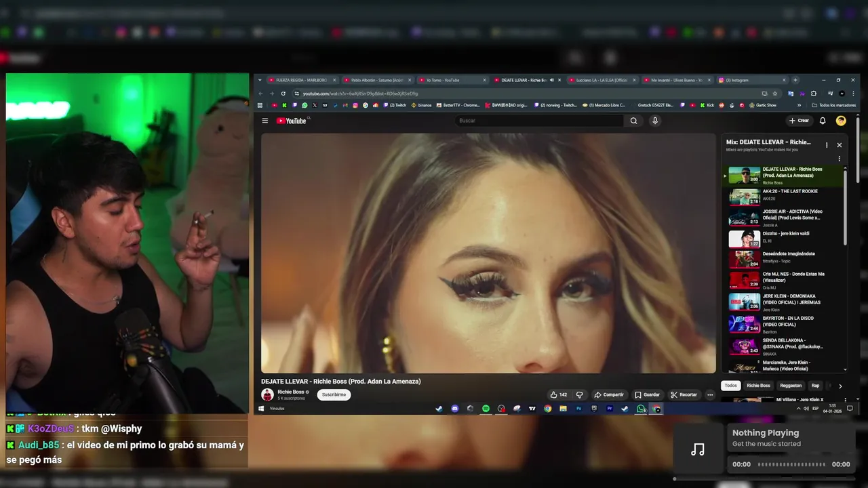The width and height of the screenshot is (868, 488).
Task: Open WhatsApp from the taskbar
Action: pos(641,409)
